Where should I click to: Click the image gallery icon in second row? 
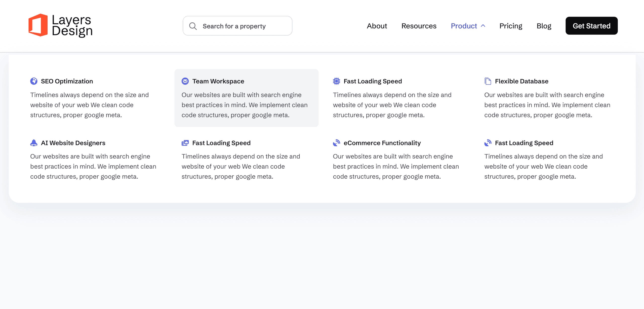point(185,143)
